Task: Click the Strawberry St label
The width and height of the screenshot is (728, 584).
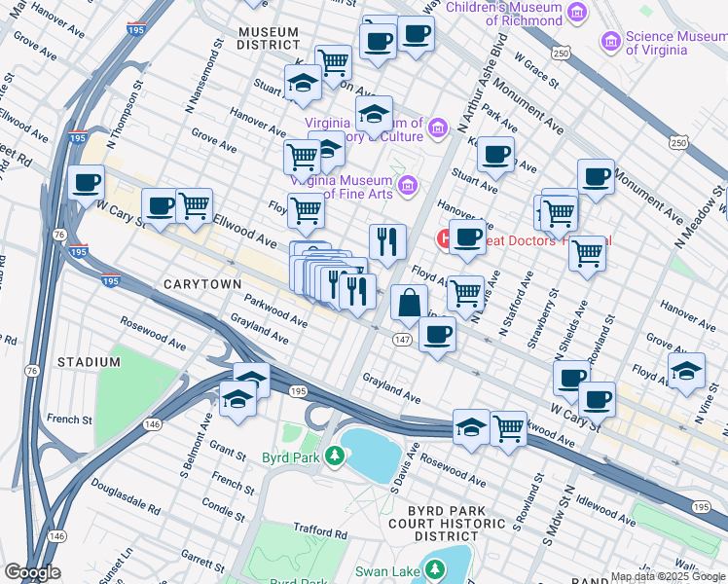Action: (x=543, y=318)
